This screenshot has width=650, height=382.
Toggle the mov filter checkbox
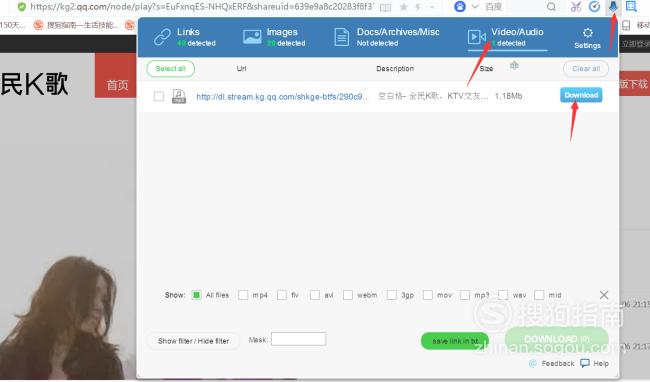click(x=427, y=295)
